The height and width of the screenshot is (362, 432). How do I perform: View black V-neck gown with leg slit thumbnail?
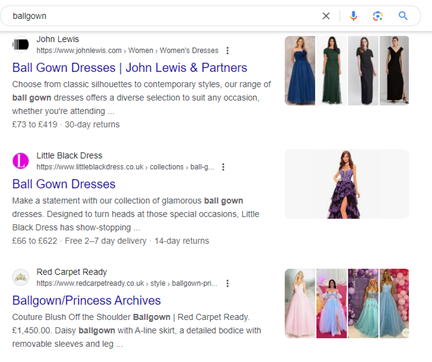[x=394, y=71]
